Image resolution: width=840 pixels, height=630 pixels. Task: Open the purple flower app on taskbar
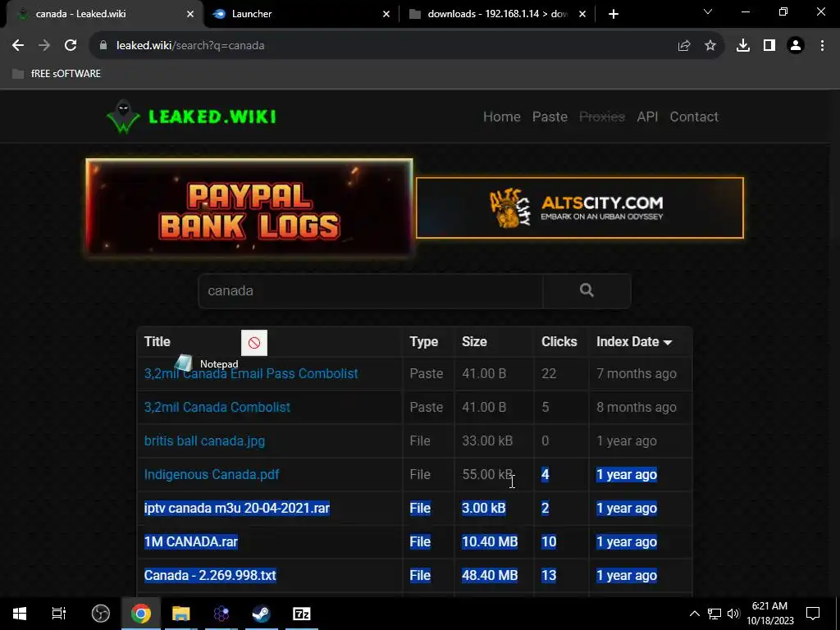(221, 614)
